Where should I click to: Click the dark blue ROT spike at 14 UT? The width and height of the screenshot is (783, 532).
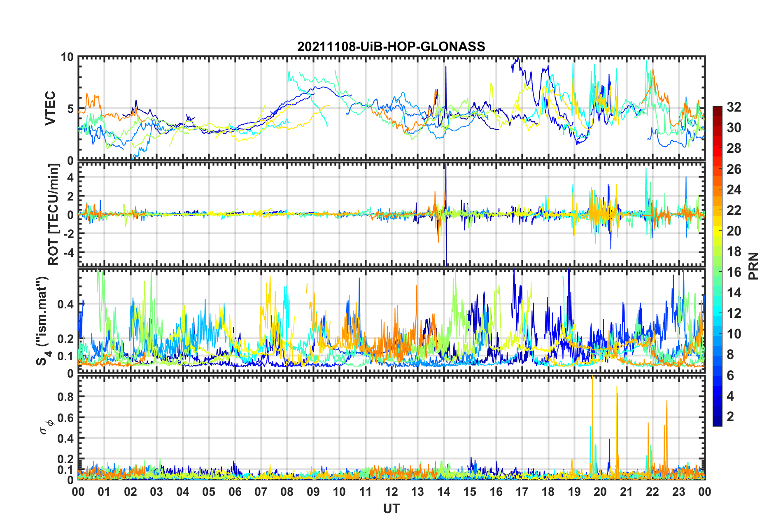point(445,215)
